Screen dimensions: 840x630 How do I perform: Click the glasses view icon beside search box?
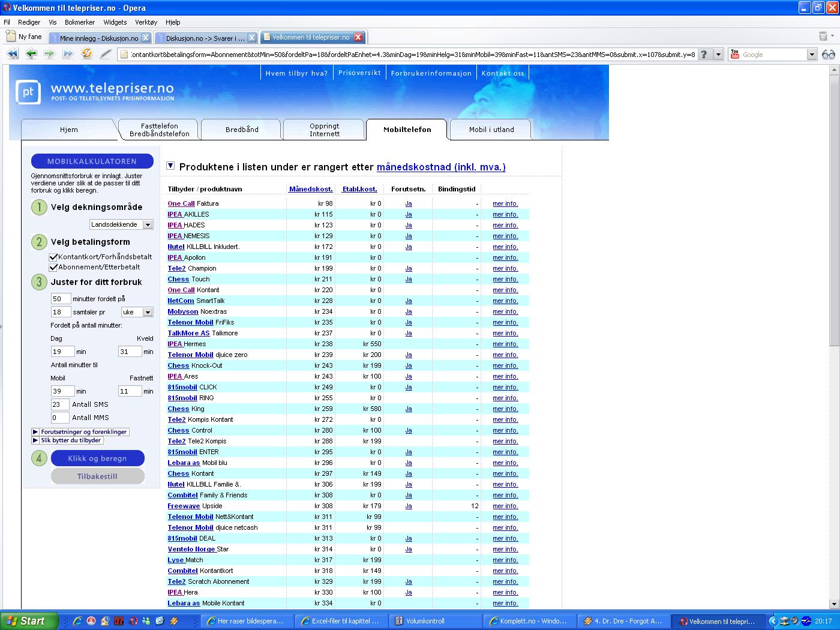click(x=829, y=55)
